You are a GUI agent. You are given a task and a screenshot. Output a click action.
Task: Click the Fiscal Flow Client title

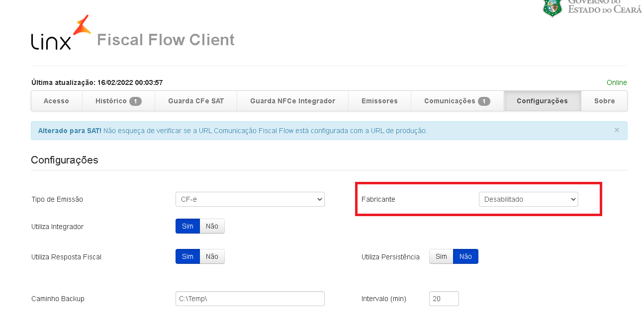pos(166,40)
